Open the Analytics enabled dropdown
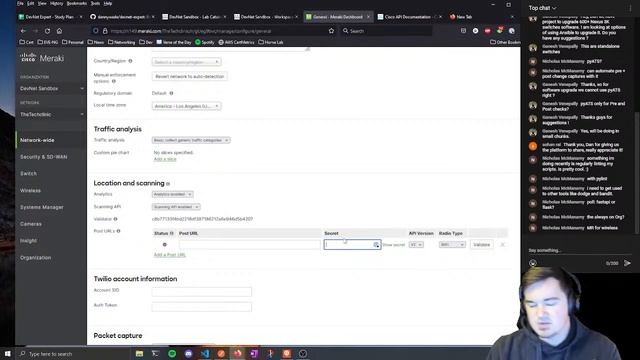 pyautogui.click(x=172, y=194)
